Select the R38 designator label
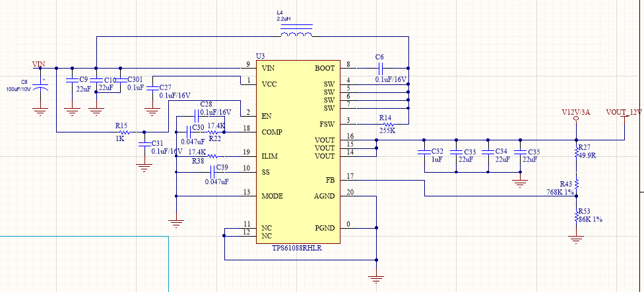Screen dimensions: 644x292 pos(198,161)
